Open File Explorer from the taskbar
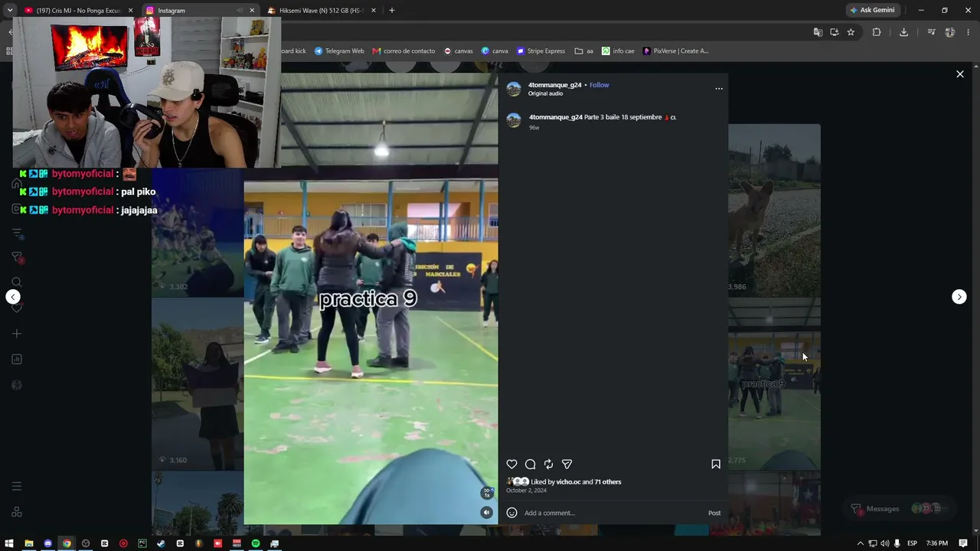The image size is (980, 551). (29, 543)
